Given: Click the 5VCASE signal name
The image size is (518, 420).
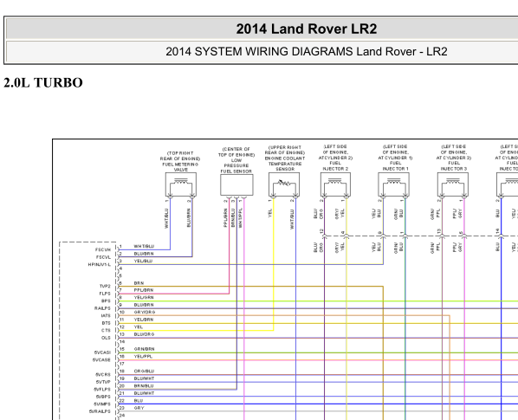Looking at the screenshot, I should coord(101,360).
